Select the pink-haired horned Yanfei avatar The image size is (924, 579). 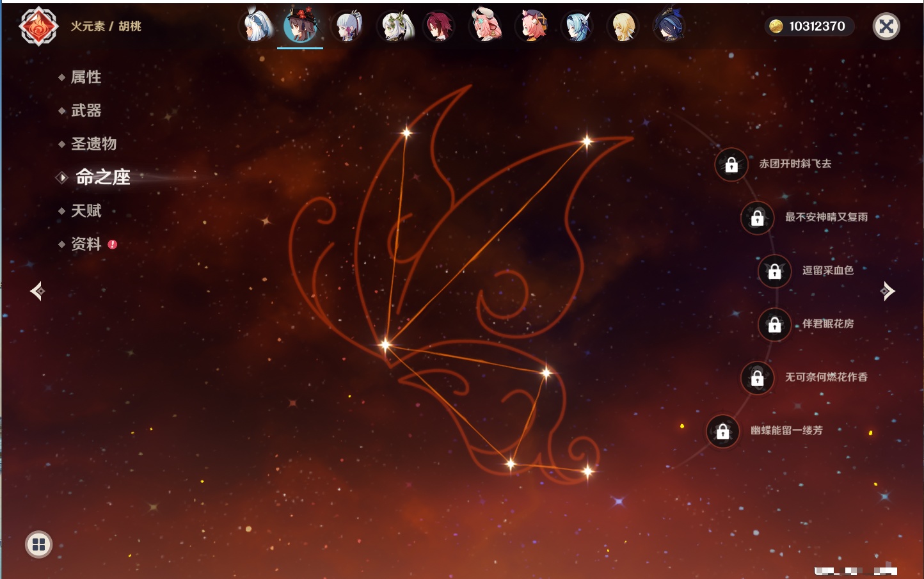tap(486, 26)
